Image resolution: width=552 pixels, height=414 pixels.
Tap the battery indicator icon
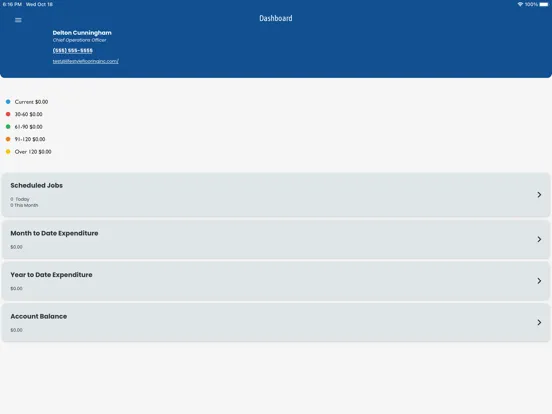pyautogui.click(x=544, y=4)
